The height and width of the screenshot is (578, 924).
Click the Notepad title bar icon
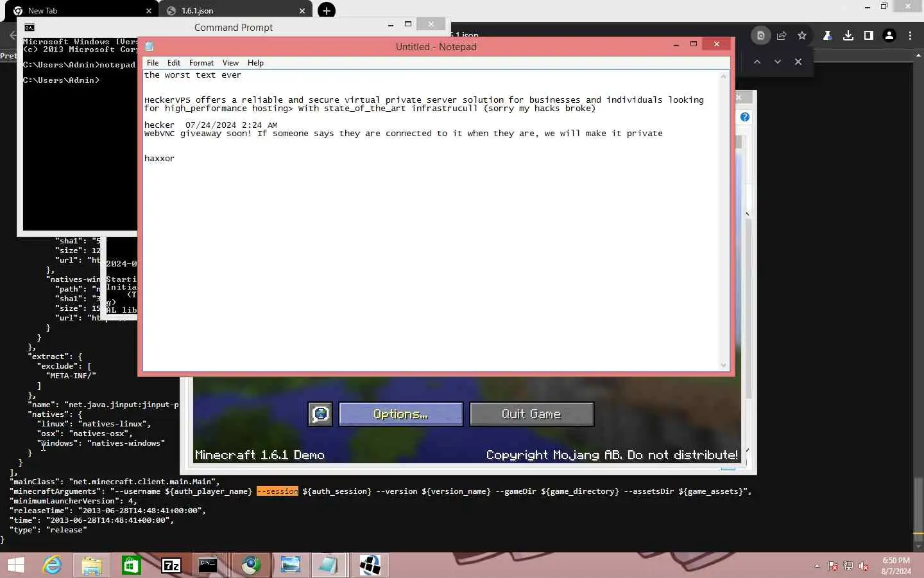[x=150, y=46]
